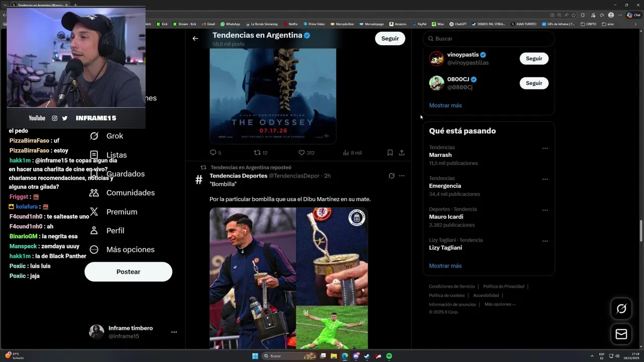
Task: Open The Odyssey movie poster image
Action: 273,96
